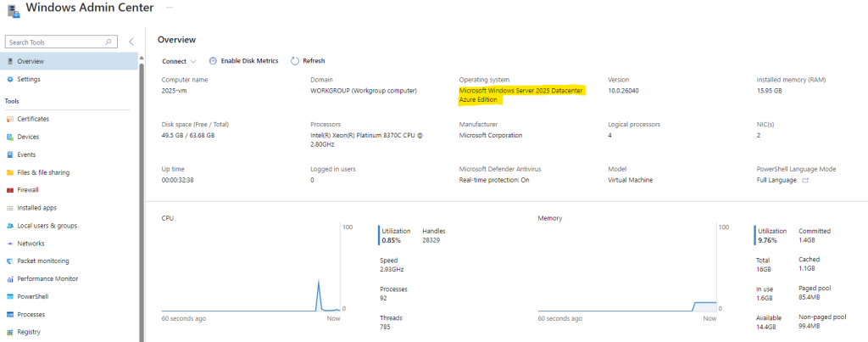Click the Registry tool icon
868x342 pixels.
[x=10, y=332]
